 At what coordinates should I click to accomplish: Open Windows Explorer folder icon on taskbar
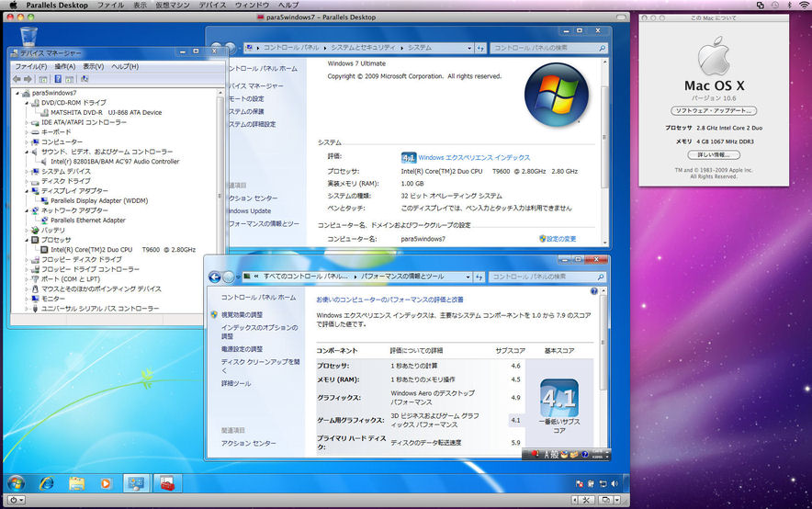tap(76, 483)
